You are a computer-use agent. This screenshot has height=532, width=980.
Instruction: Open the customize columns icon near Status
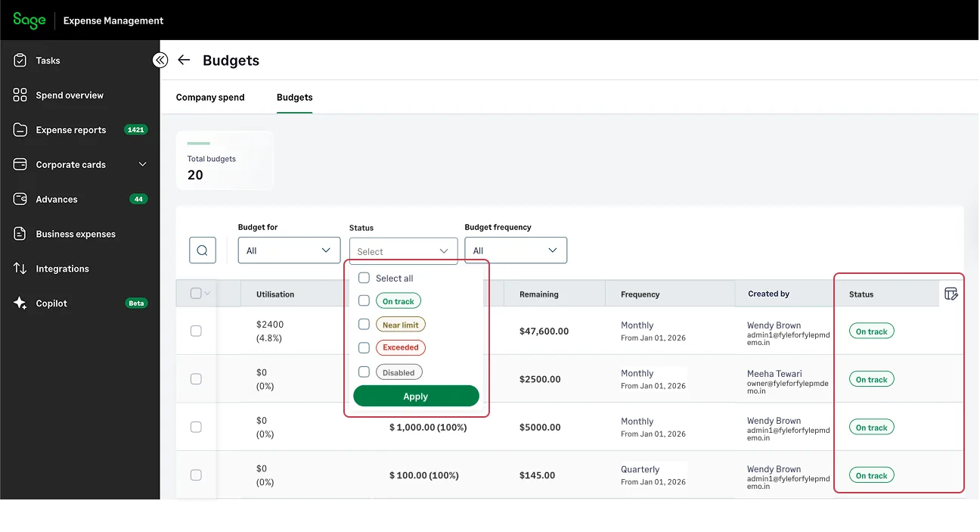(x=951, y=293)
